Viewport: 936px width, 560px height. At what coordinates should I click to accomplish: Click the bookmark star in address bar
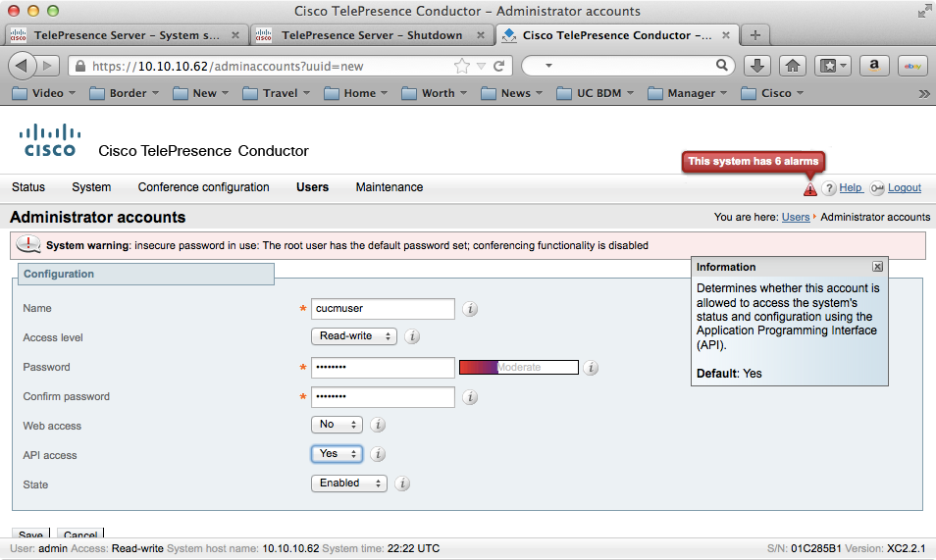point(462,66)
